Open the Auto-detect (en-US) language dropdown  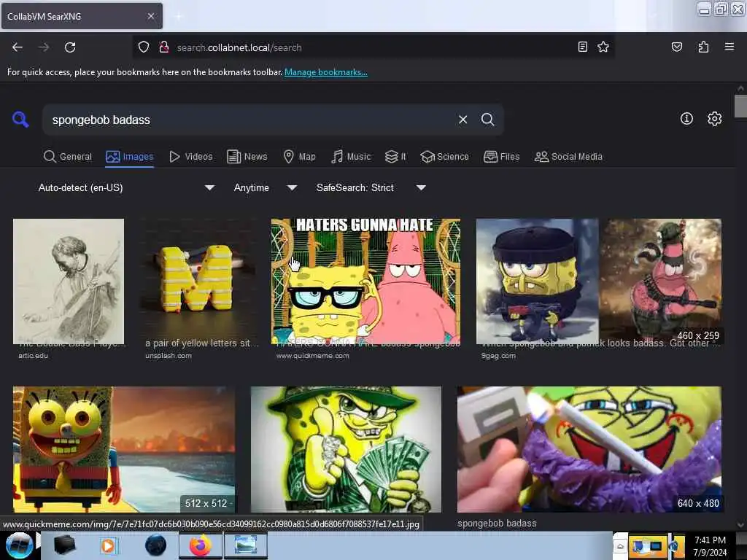(x=126, y=187)
